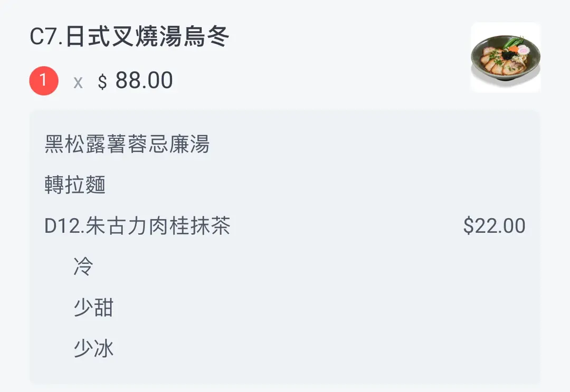The image size is (570, 392).
Task: Select the 黑松露薯蓉忌廉湯 soup option
Action: 127,144
